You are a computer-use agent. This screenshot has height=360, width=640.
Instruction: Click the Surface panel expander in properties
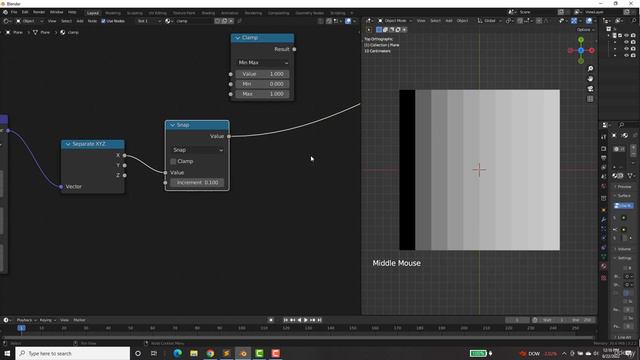(x=616, y=196)
